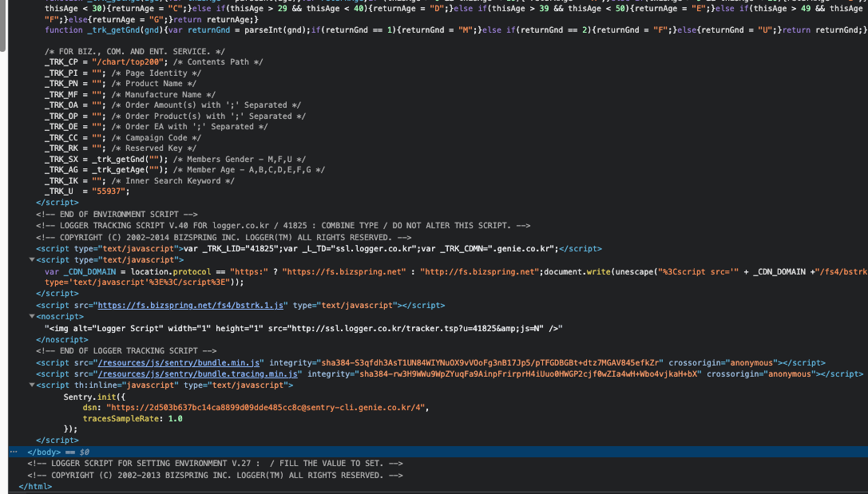Click the vertical scrollbar thumb at left edge

(2, 25)
